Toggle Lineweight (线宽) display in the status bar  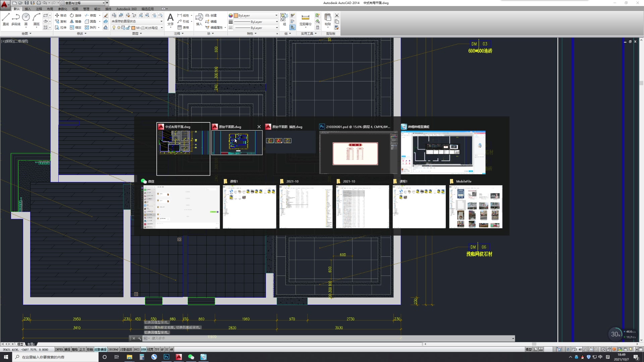point(150,349)
